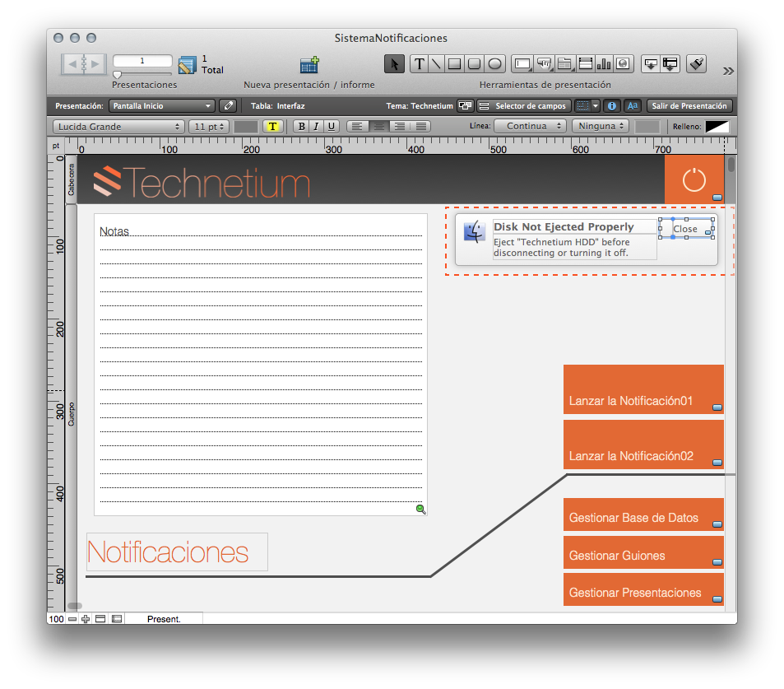
Task: Click the Selector de campos button
Action: pyautogui.click(x=523, y=106)
